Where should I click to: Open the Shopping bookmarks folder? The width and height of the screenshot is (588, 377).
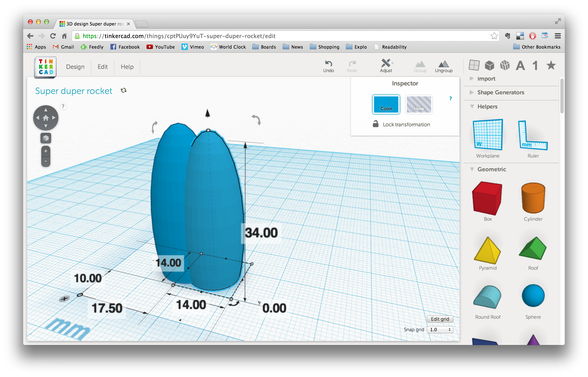click(x=325, y=47)
